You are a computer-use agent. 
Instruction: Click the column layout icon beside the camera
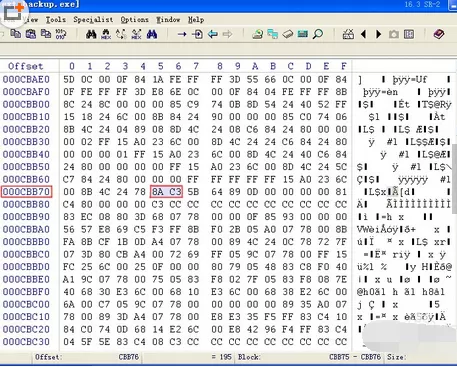[x=409, y=34]
